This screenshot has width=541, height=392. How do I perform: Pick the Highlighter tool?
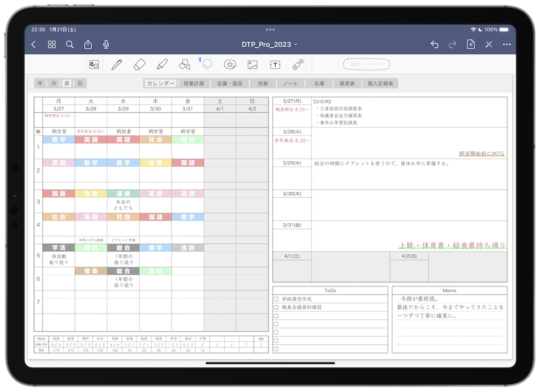(161, 64)
